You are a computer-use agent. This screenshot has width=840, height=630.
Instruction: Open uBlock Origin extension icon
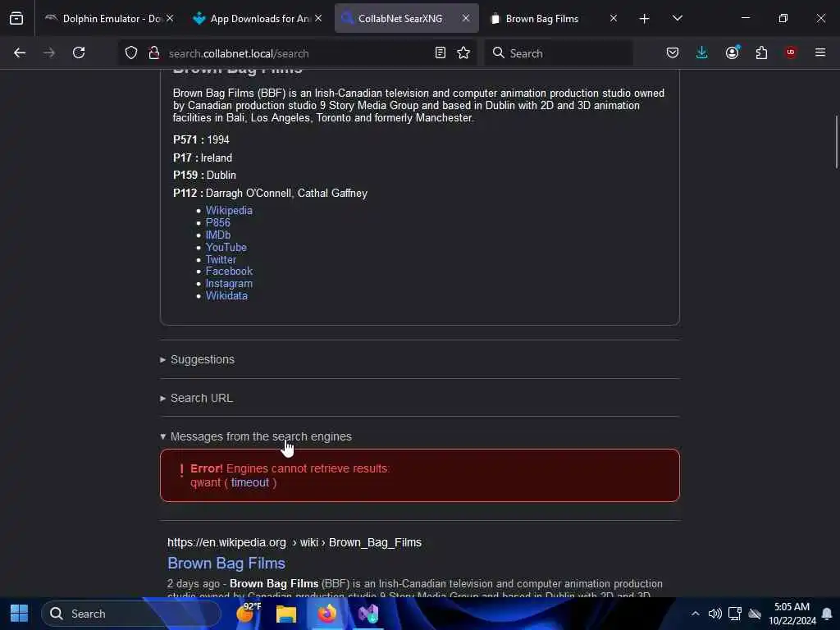(x=791, y=52)
